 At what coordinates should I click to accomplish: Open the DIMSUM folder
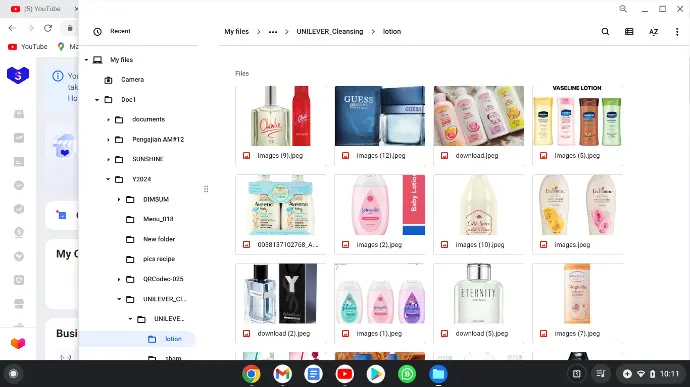(156, 199)
